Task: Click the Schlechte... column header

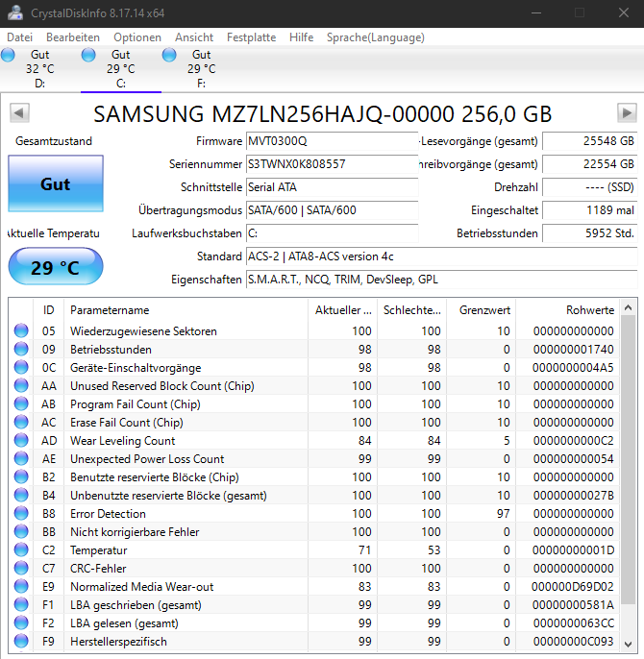Action: click(412, 310)
